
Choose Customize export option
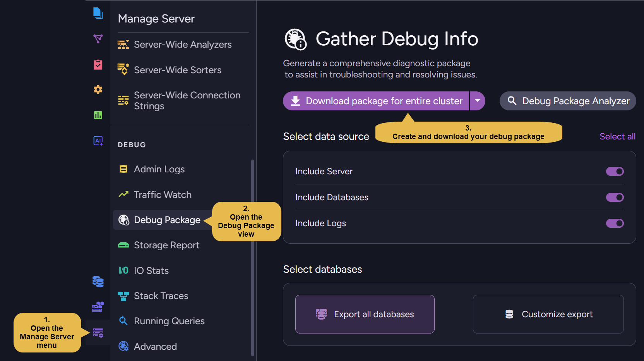coord(548,314)
